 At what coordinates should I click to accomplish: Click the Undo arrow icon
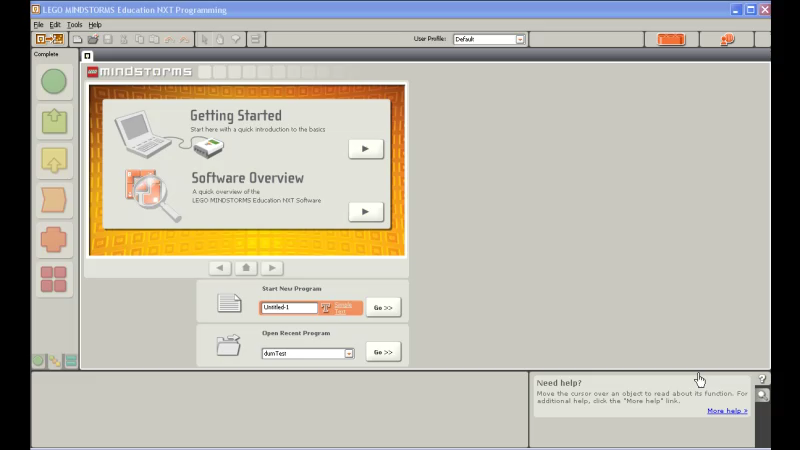tap(169, 39)
